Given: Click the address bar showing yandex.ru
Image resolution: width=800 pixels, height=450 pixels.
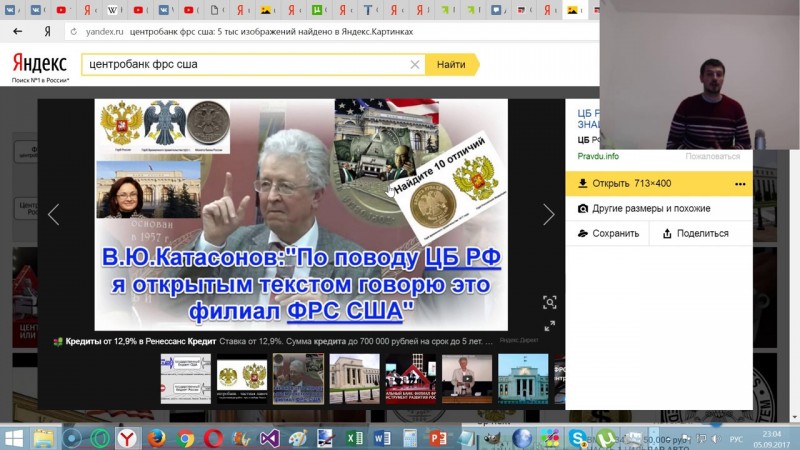Looking at the screenshot, I should click(332, 32).
